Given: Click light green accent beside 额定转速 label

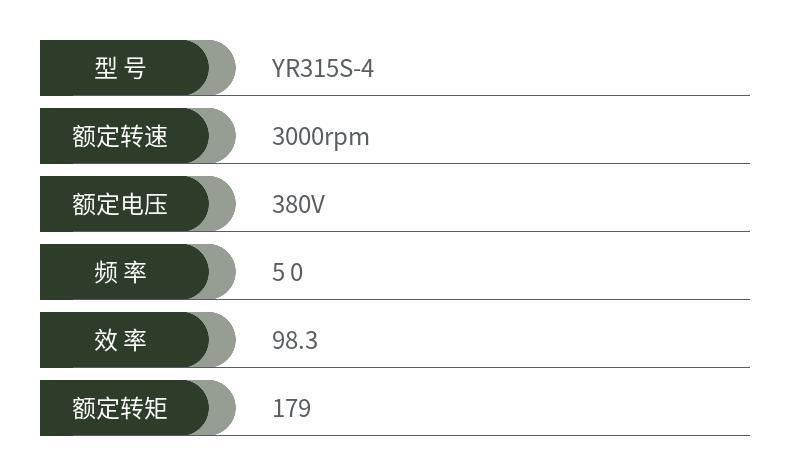Looking at the screenshot, I should [224, 136].
